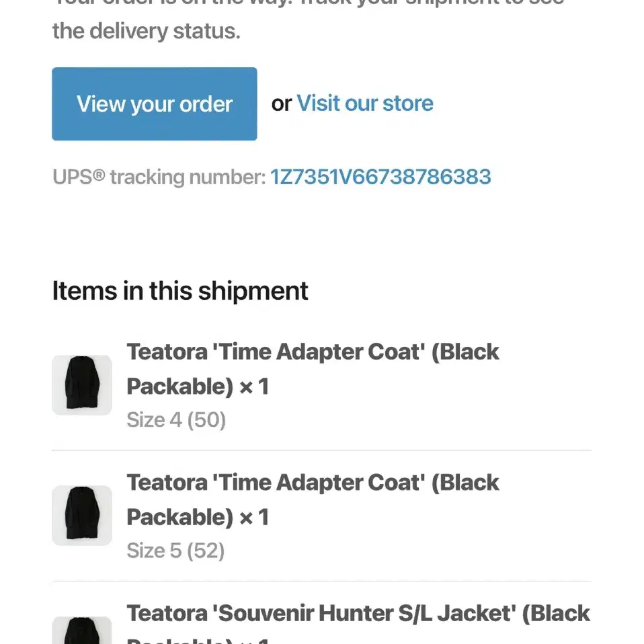
Task: Click the × 1 quantity of Size 5 coat
Action: (254, 517)
